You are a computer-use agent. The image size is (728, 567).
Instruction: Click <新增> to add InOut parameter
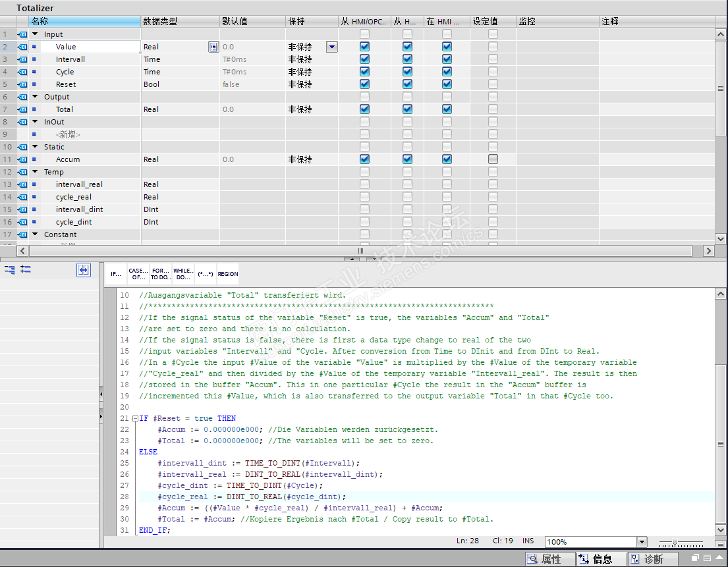pyautogui.click(x=68, y=134)
